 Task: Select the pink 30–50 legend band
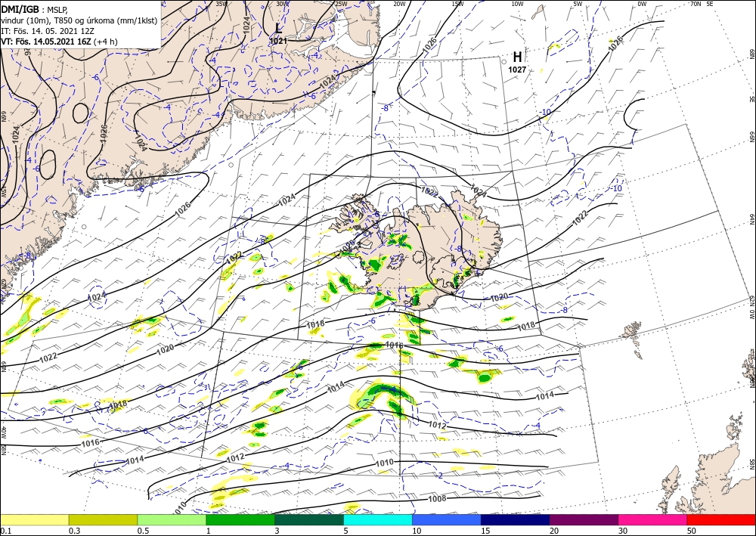653,519
